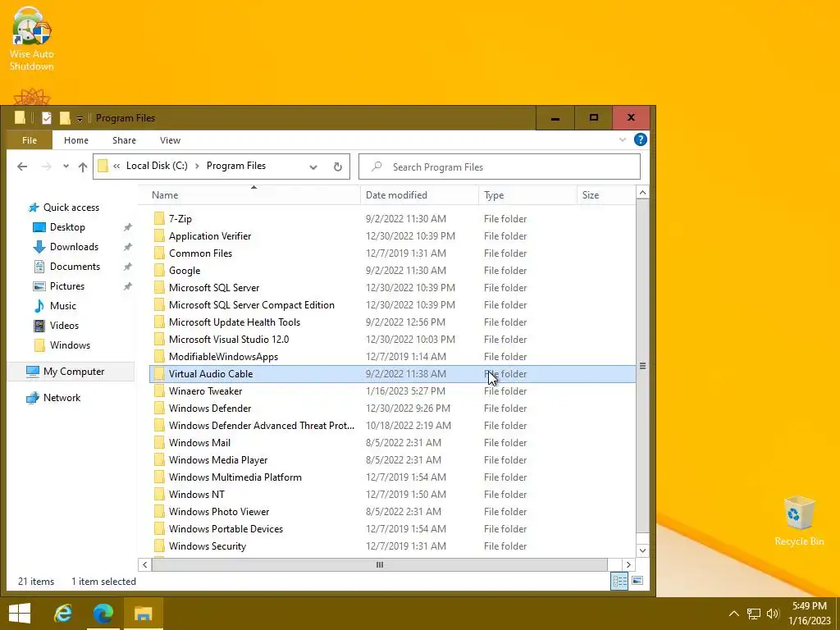The height and width of the screenshot is (630, 840).
Task: Go back with the Back arrow
Action: click(22, 167)
